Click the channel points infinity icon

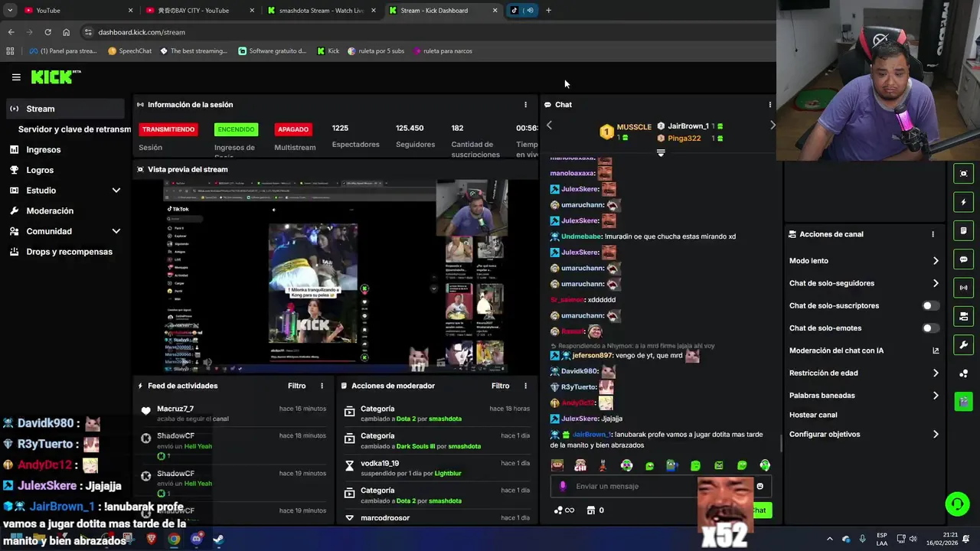(564, 510)
